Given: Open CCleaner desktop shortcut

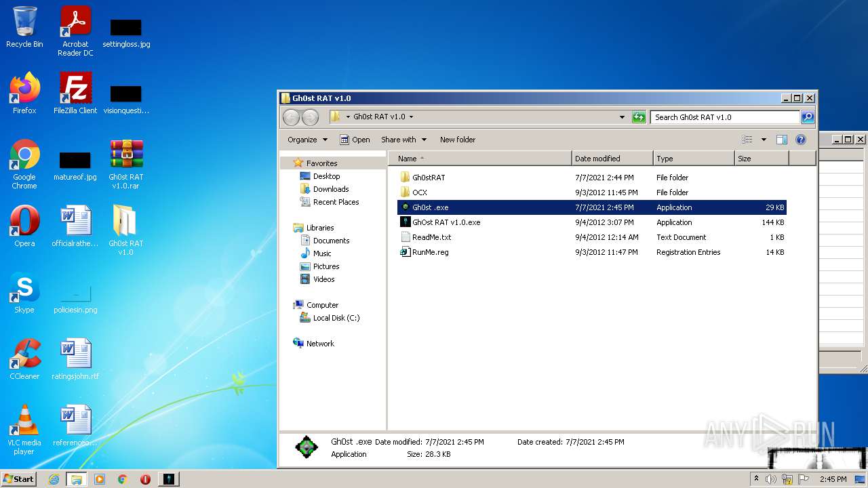Looking at the screenshot, I should 24,359.
